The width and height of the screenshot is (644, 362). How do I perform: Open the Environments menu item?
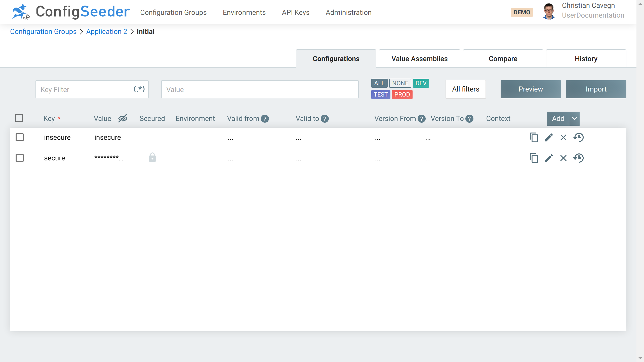244,12
